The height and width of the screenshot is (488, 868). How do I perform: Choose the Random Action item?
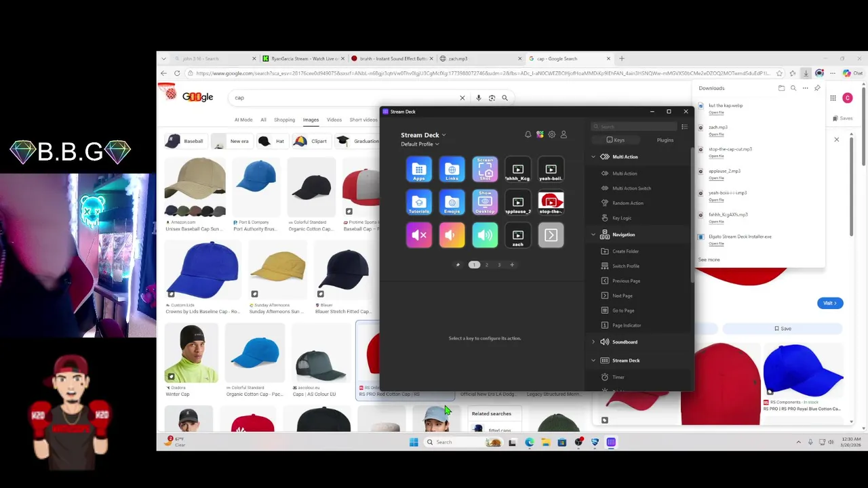pyautogui.click(x=628, y=203)
